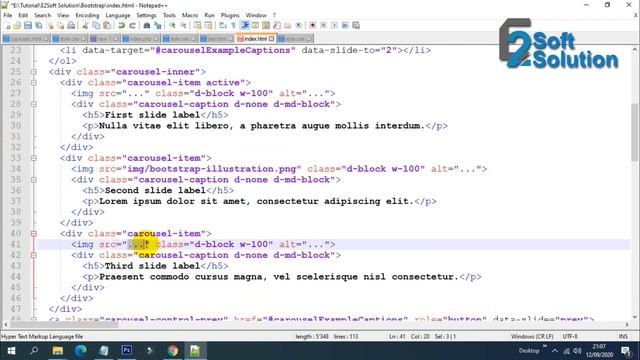Open the Encoding menu
Viewport: 640px width, 360px height.
87,15
